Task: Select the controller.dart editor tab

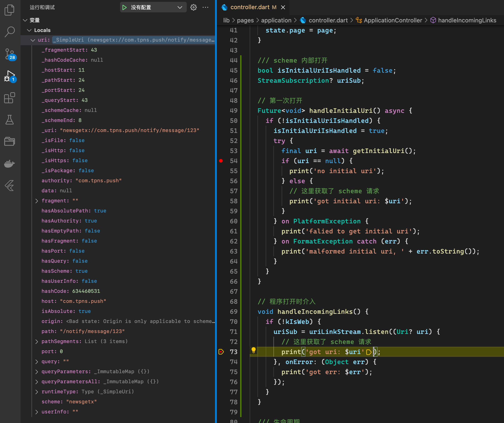Action: click(249, 8)
